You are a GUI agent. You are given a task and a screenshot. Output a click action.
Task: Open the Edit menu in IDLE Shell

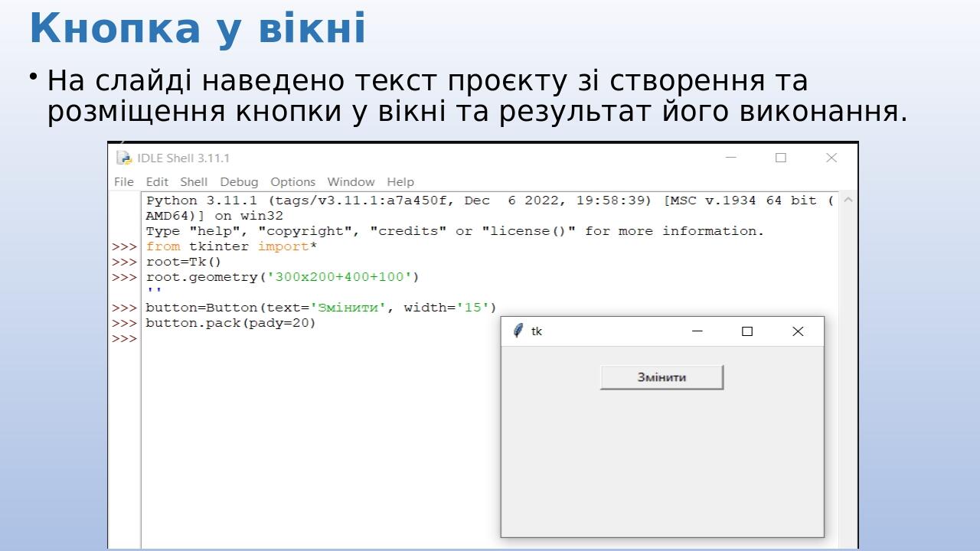point(157,182)
